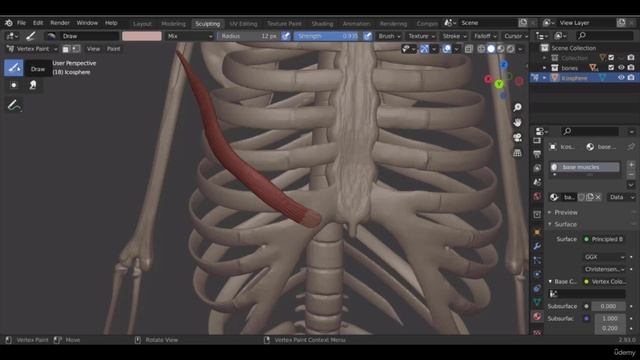Toggle the camera view icon
Viewport: 640px width, 360px height.
click(x=517, y=138)
